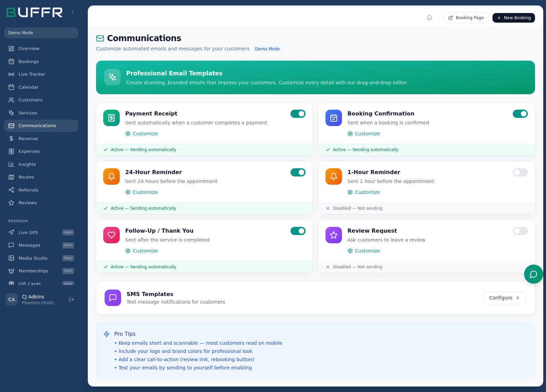Image resolution: width=546 pixels, height=392 pixels.
Task: Click the Payment Receipt card icon
Action: pyautogui.click(x=111, y=118)
